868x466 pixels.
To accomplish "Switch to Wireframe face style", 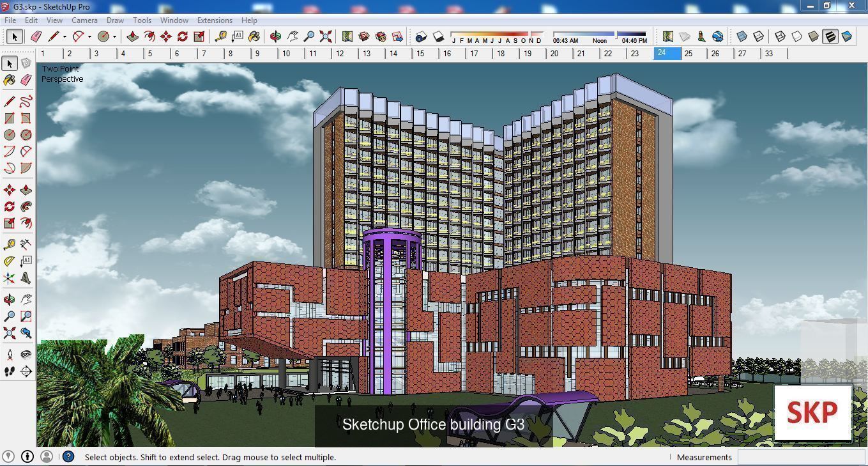I will (780, 36).
